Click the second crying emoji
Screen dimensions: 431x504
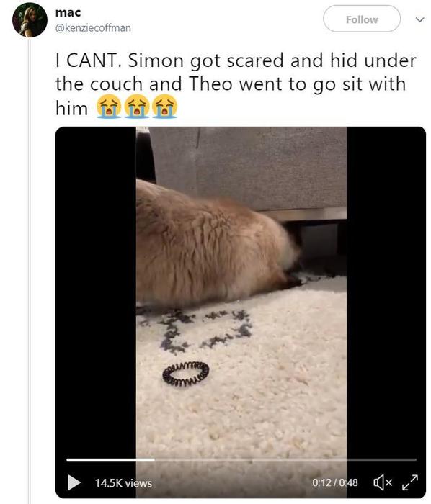[x=137, y=107]
